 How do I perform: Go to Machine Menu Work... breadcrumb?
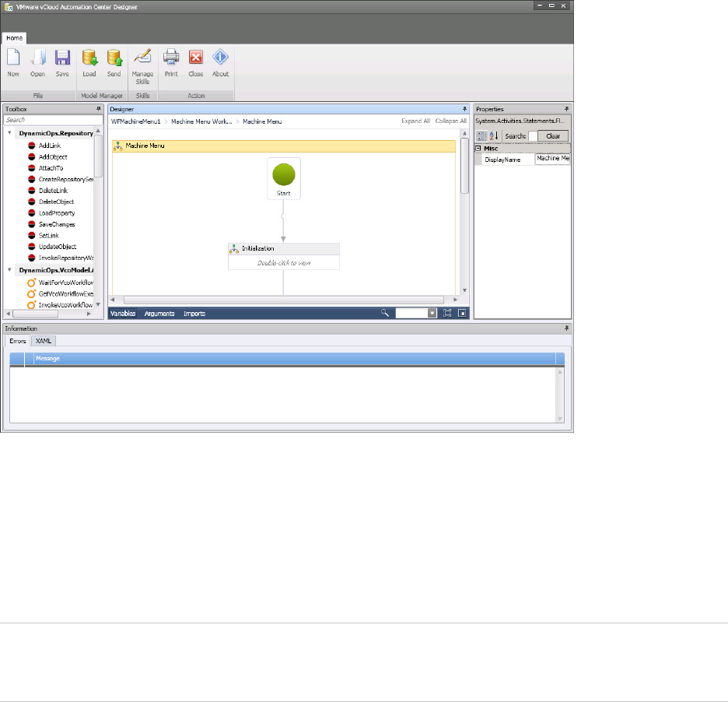tap(201, 121)
